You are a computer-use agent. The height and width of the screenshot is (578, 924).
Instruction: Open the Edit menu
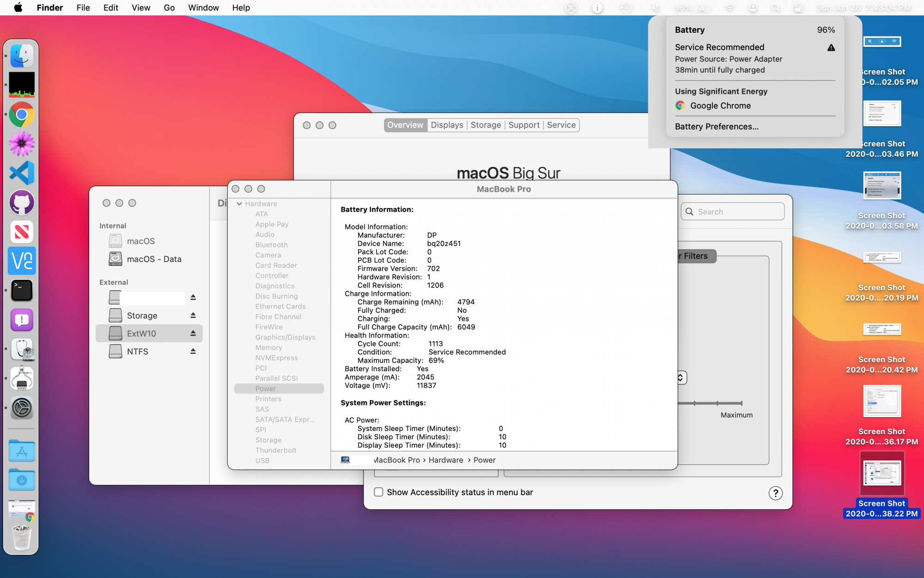point(111,7)
